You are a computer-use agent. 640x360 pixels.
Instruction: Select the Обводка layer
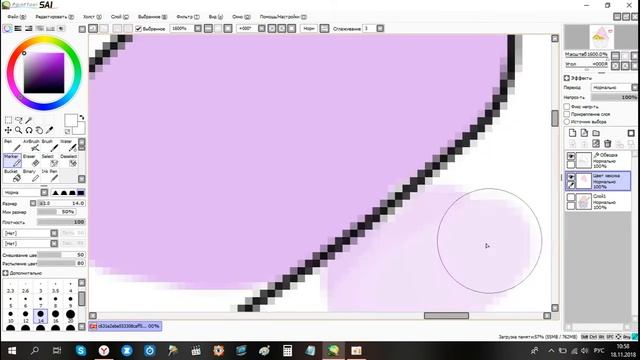[598, 160]
